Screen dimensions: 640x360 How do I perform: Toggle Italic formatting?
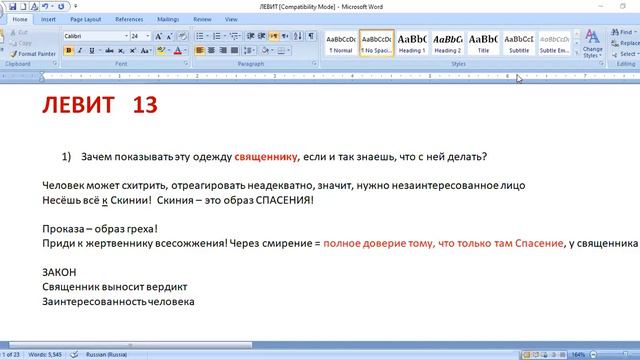click(x=80, y=51)
